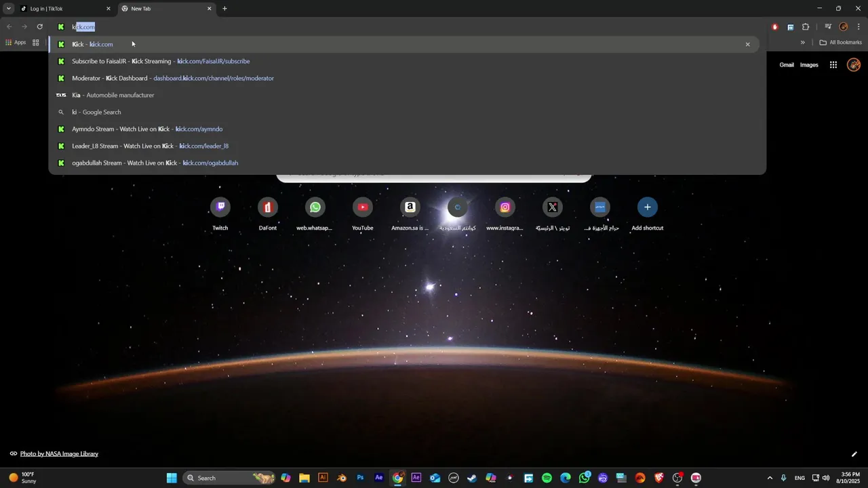Show hidden system tray icons

(x=769, y=478)
